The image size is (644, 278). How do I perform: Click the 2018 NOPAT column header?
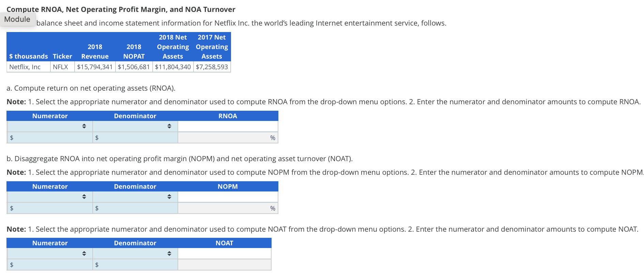134,51
